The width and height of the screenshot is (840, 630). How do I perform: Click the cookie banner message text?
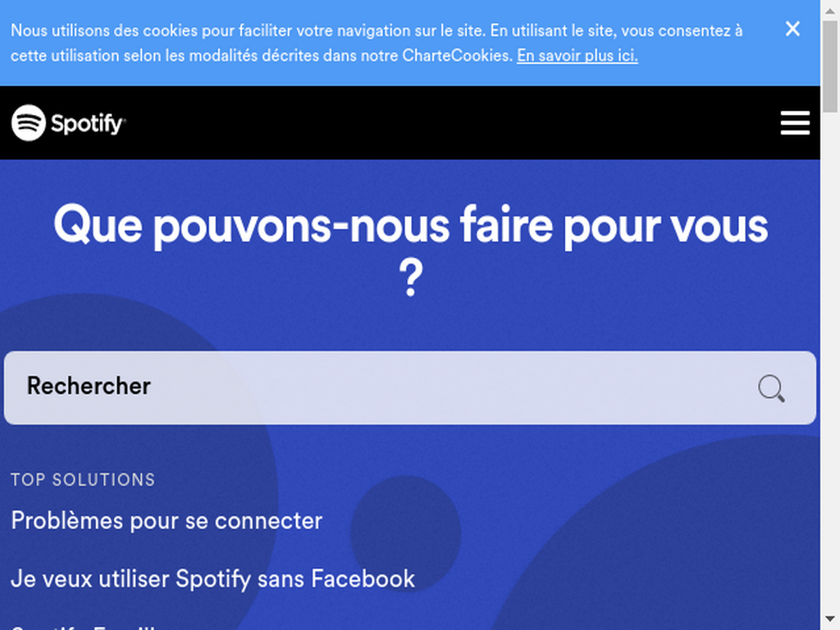click(x=376, y=43)
